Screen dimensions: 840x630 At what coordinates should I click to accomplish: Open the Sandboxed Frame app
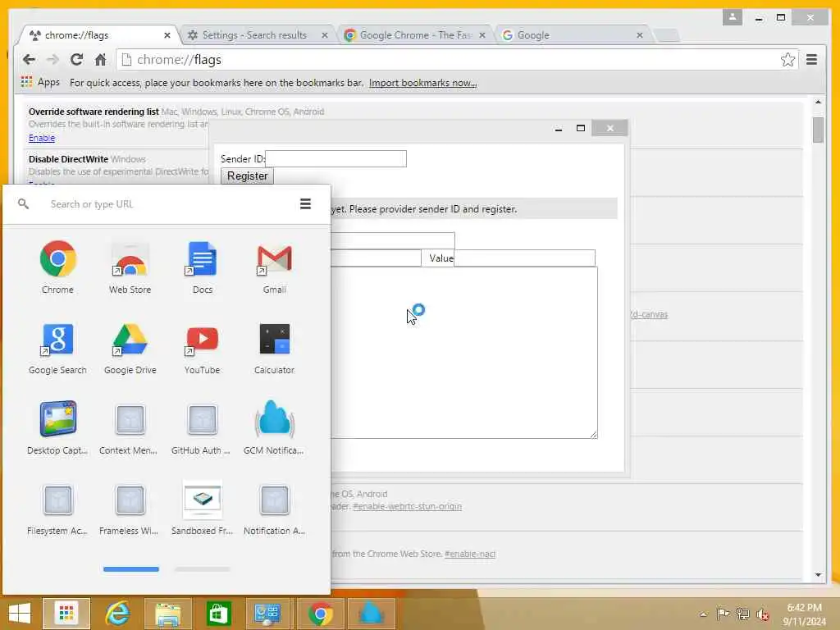[x=202, y=508]
